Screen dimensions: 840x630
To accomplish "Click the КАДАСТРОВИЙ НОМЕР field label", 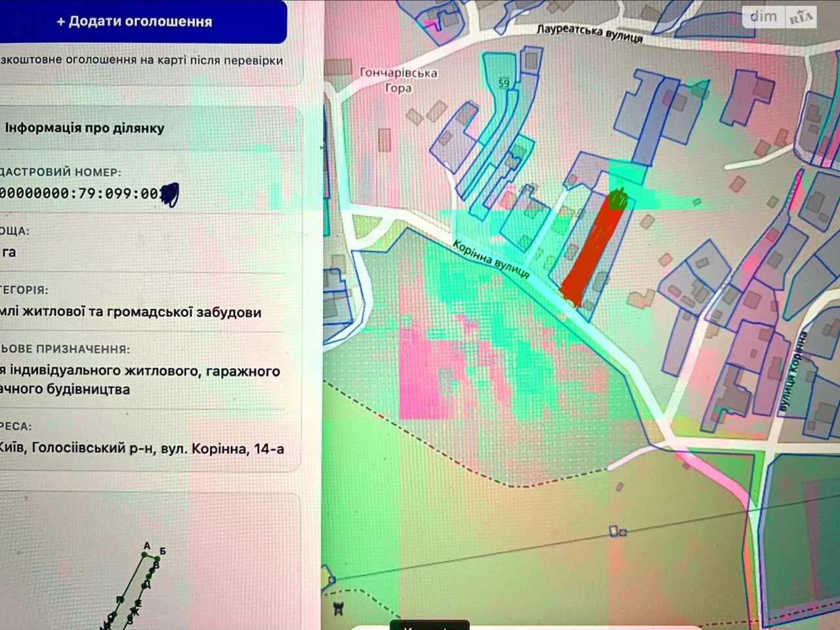I will (60, 173).
